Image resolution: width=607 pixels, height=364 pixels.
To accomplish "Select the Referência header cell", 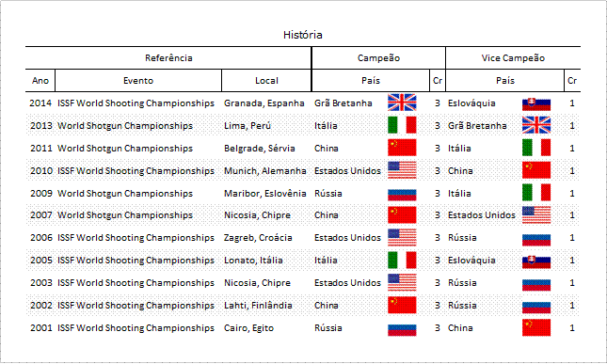I will tap(168, 58).
